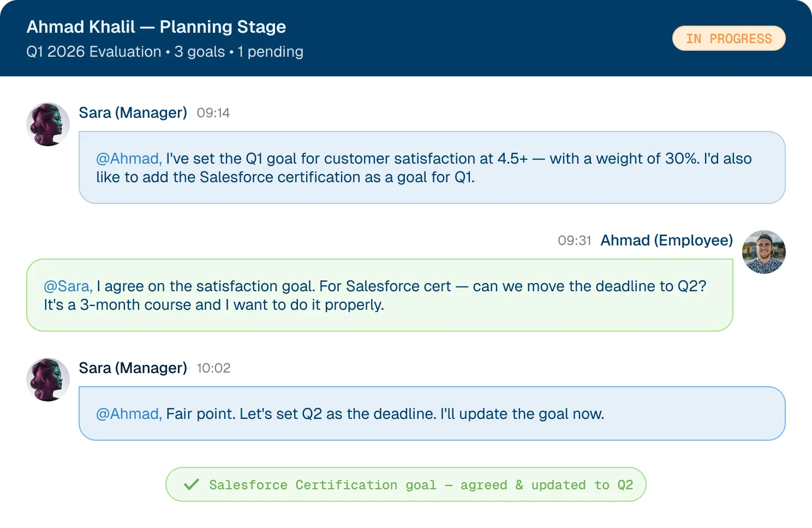Image resolution: width=812 pixels, height=528 pixels.
Task: Click Sara's avatar on the 09:14 message
Action: [x=48, y=124]
